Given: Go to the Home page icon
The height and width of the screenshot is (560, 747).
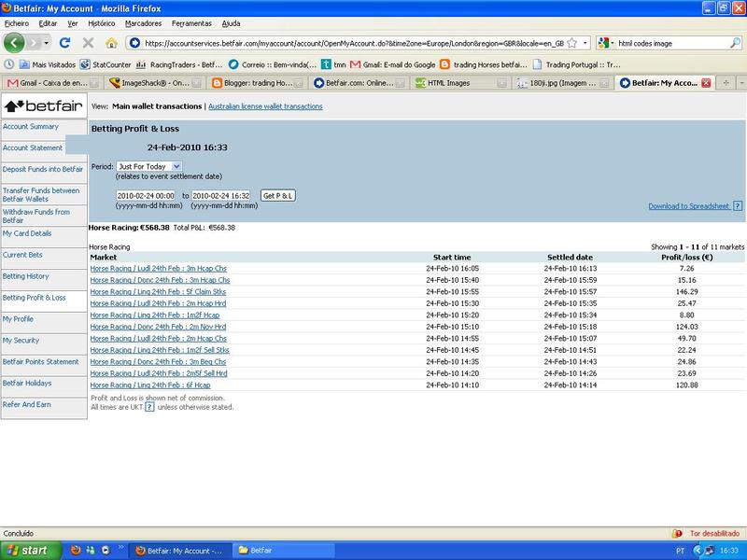Looking at the screenshot, I should point(111,43).
